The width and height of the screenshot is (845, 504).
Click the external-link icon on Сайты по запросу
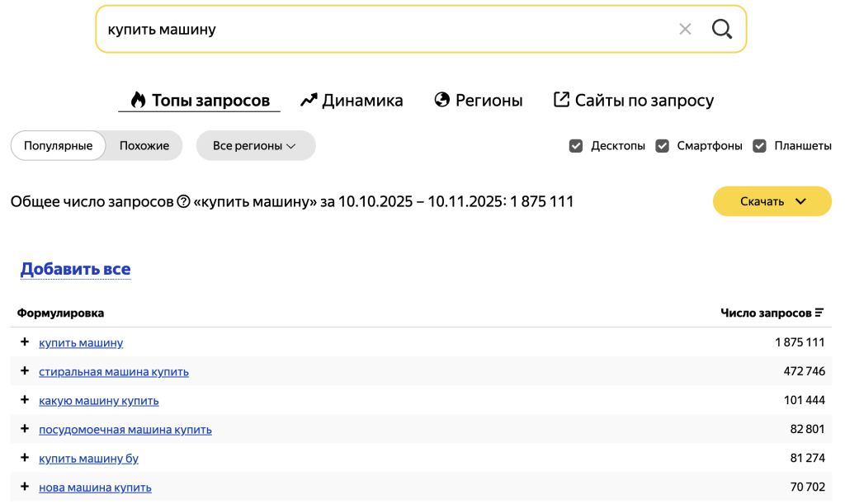pos(559,99)
